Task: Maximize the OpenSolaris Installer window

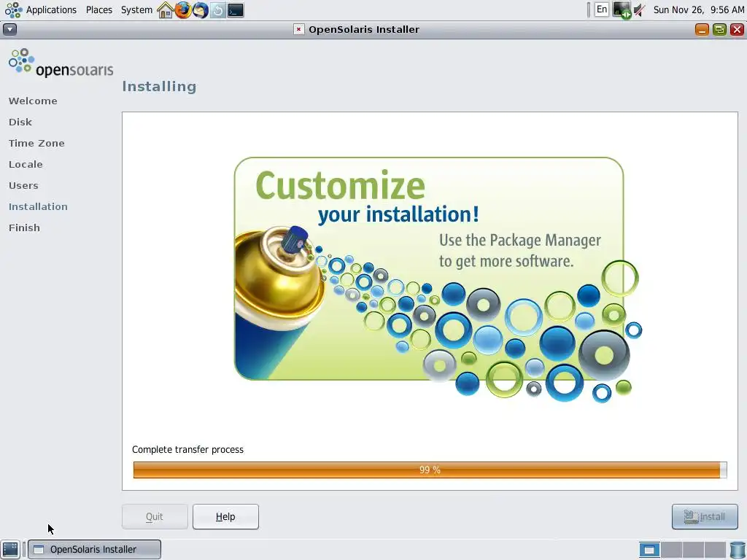Action: [719, 29]
